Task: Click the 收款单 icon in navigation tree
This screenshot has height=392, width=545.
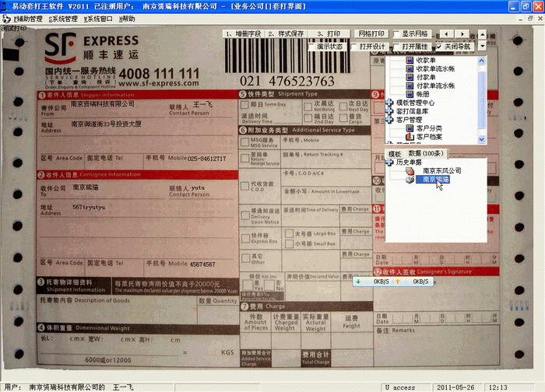Action: [x=410, y=60]
